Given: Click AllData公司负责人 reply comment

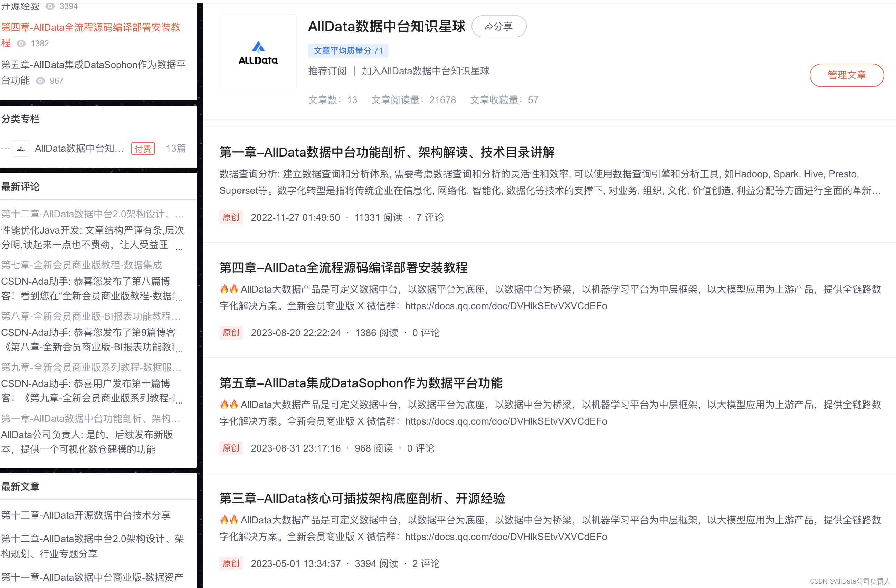Looking at the screenshot, I should pos(87,442).
